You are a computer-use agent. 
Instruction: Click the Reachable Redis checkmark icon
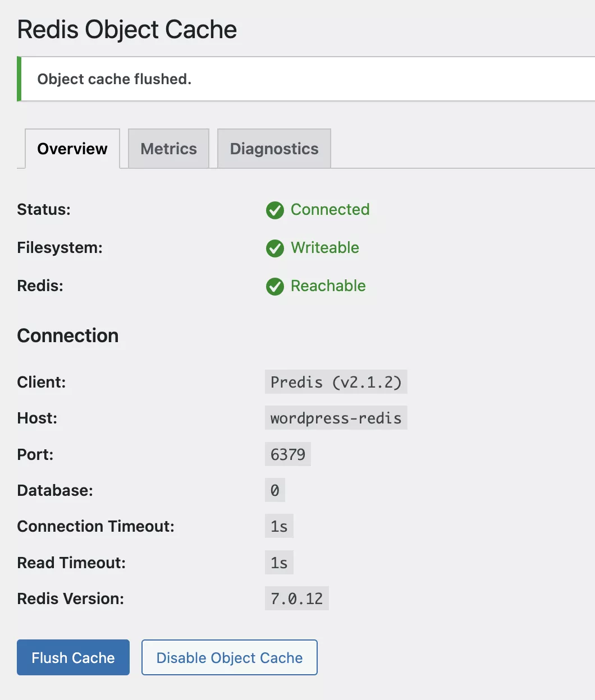(274, 286)
